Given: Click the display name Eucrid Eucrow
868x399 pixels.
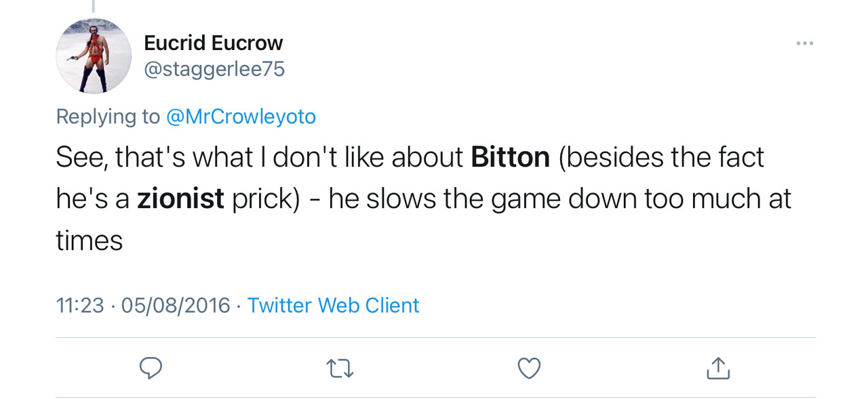Looking at the screenshot, I should (x=213, y=43).
